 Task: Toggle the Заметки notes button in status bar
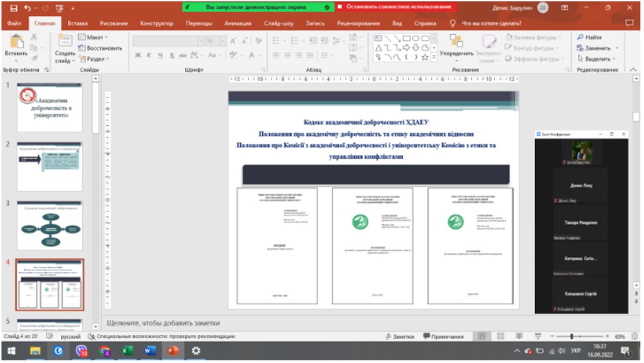click(400, 336)
